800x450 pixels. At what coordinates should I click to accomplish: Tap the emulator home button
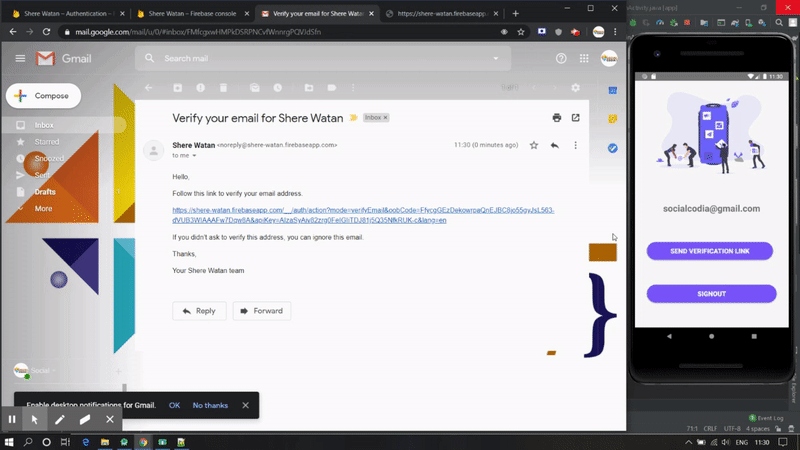point(711,336)
